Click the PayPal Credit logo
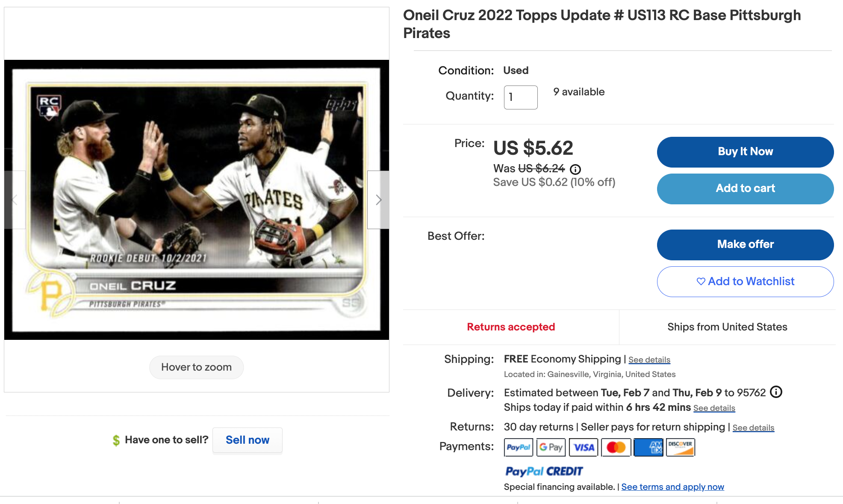 click(544, 471)
